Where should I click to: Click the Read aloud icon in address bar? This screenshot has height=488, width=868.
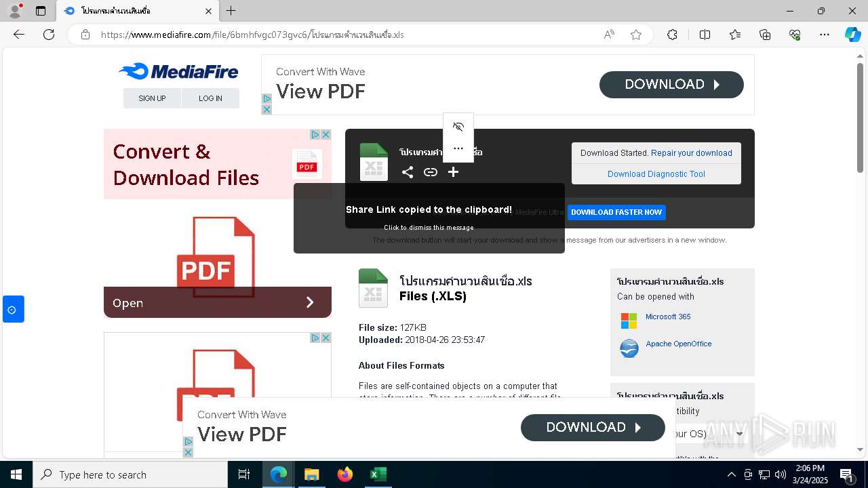[609, 35]
